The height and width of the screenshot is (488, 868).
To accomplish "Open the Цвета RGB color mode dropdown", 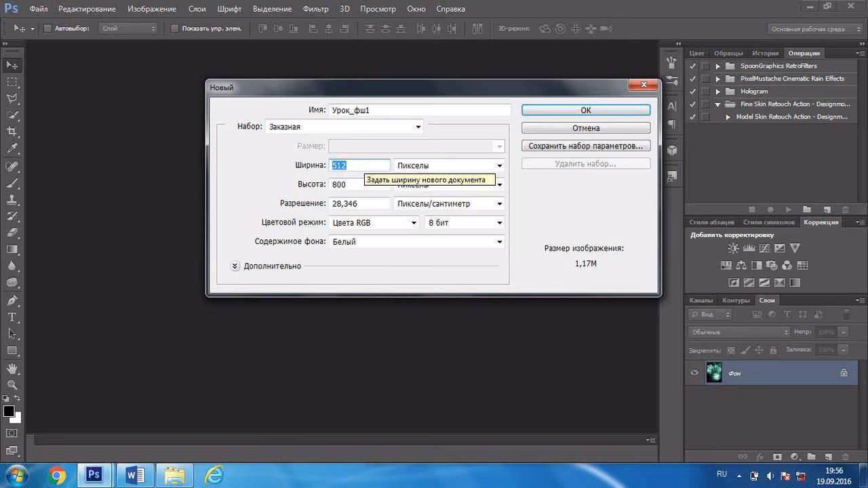I will (x=374, y=222).
